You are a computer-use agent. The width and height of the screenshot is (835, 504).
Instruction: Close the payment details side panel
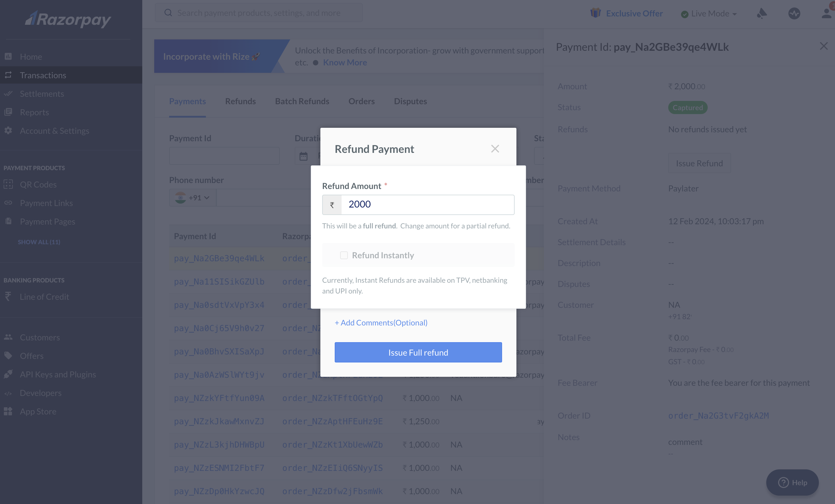click(824, 46)
